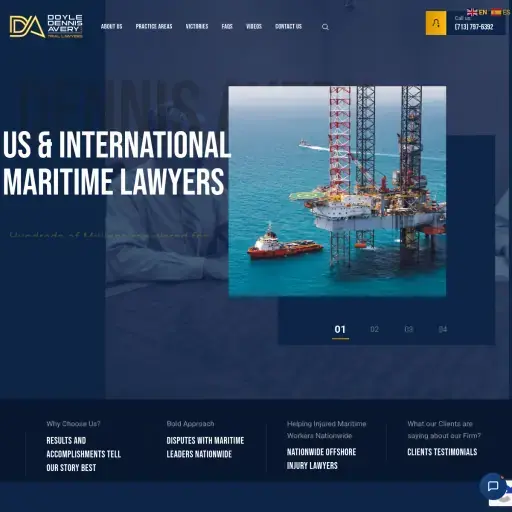Open the search magnifier icon
The height and width of the screenshot is (512, 512).
pyautogui.click(x=325, y=27)
